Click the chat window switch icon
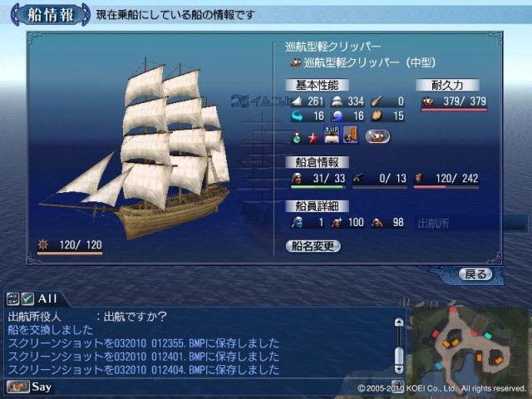 12,299
